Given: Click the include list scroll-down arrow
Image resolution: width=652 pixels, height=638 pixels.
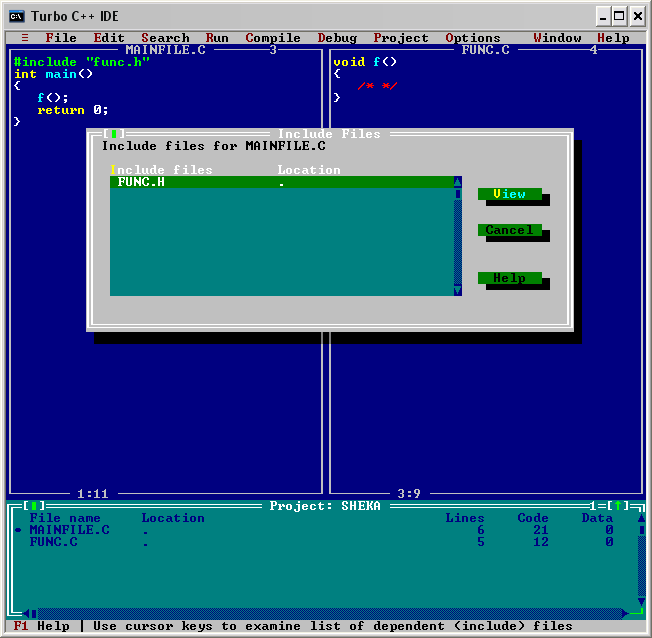Looking at the screenshot, I should click(457, 290).
